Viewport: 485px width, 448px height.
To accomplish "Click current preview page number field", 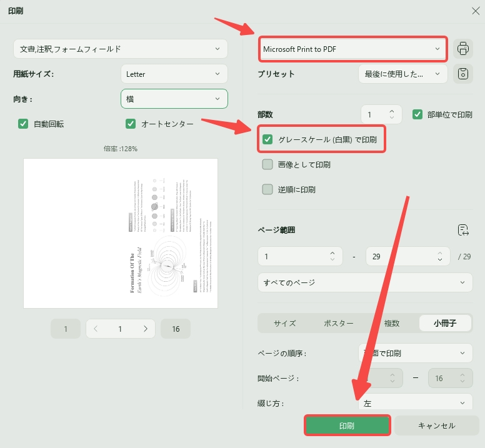I will (x=120, y=329).
